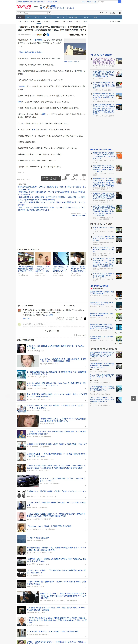Open access ranking item 2 平和ボケ article
The height and width of the screenshot is (644, 138).
(104, 74)
